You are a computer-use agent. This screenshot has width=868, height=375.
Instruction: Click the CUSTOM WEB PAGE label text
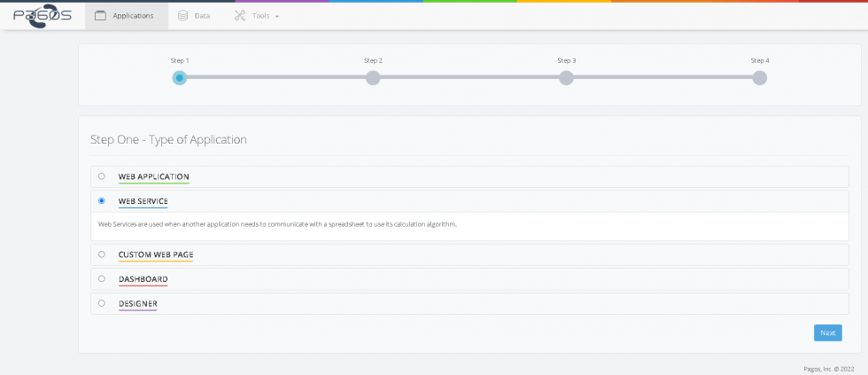(156, 254)
